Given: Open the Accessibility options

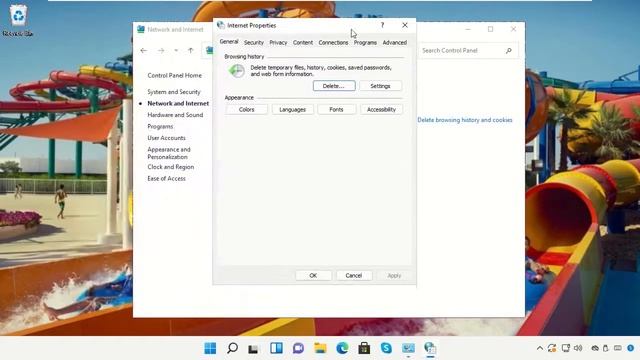Looking at the screenshot, I should (x=381, y=109).
